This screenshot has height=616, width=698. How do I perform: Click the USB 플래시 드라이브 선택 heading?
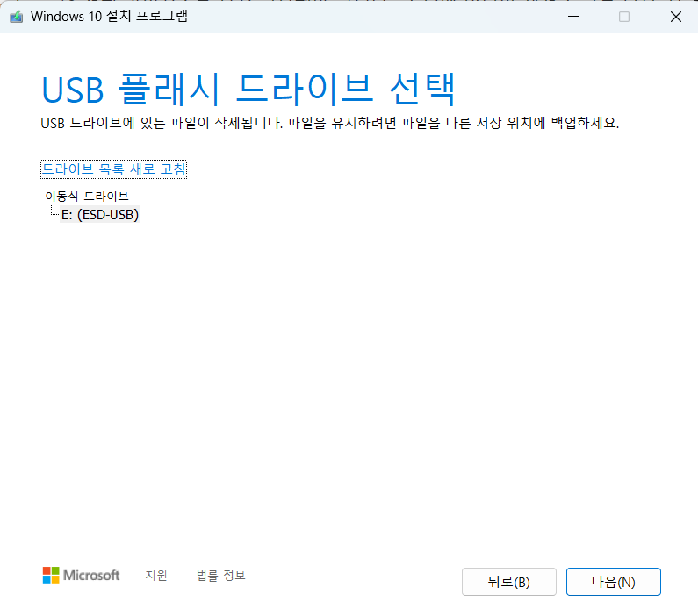click(248, 90)
